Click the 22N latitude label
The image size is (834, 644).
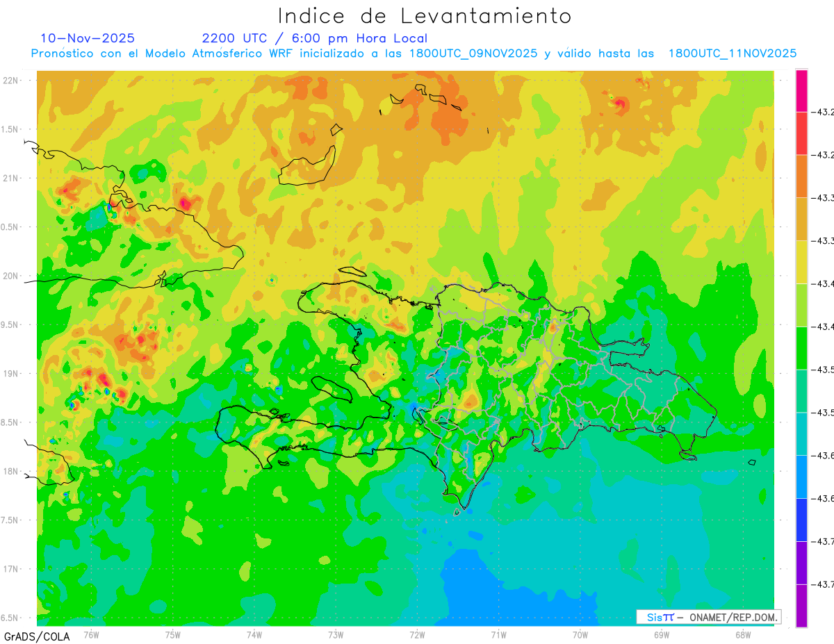10,80
